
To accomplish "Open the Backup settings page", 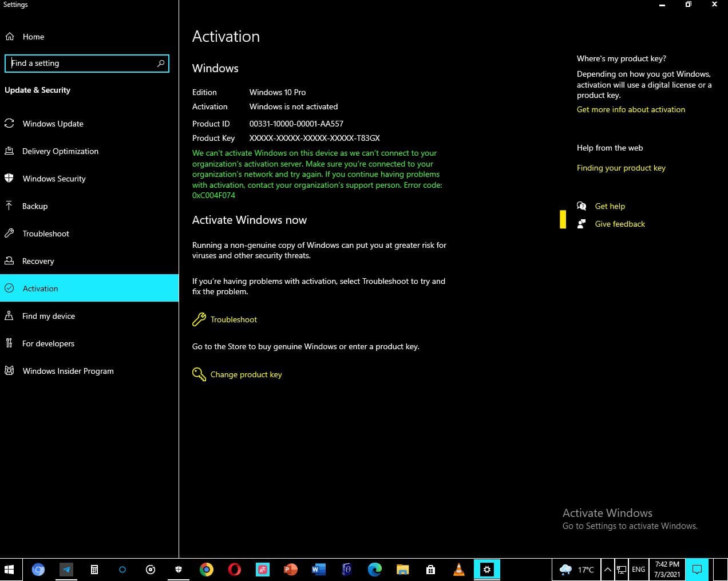I will tap(35, 206).
